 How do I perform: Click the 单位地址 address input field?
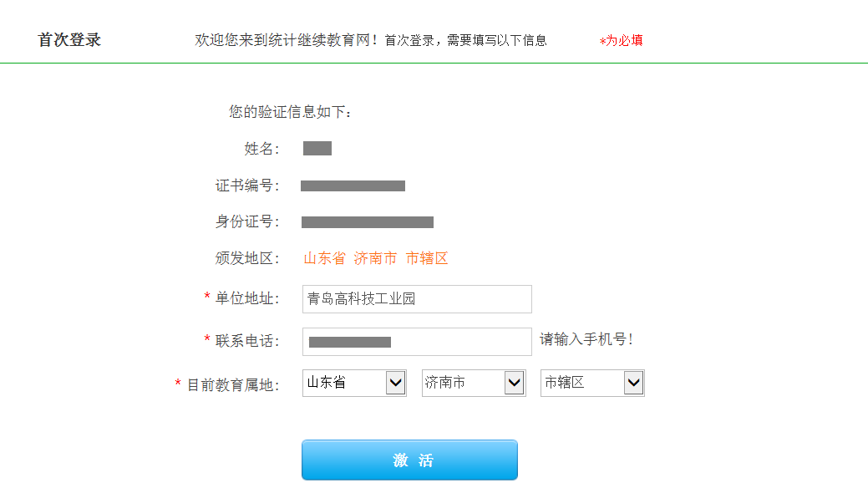tap(417, 299)
